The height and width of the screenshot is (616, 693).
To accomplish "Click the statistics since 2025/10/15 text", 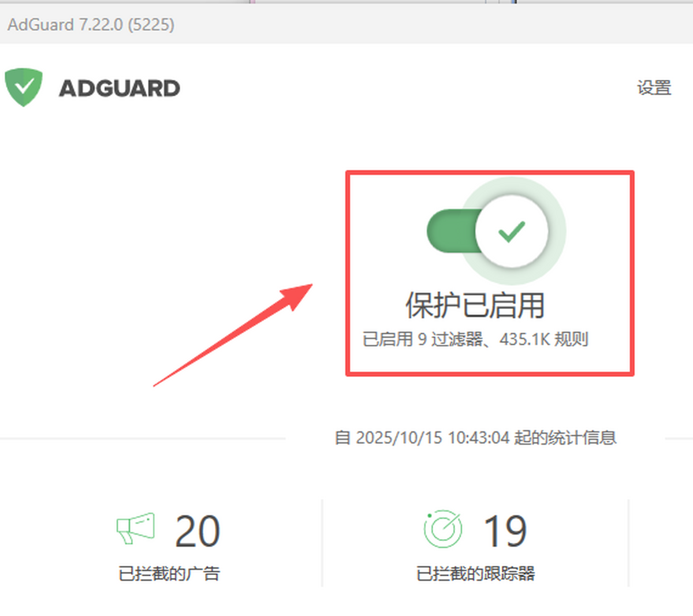I will (x=476, y=438).
